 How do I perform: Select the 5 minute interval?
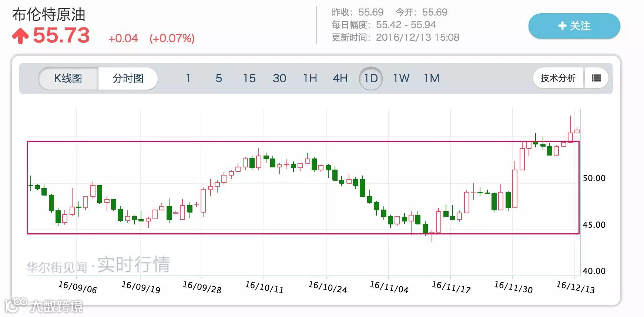pos(219,78)
